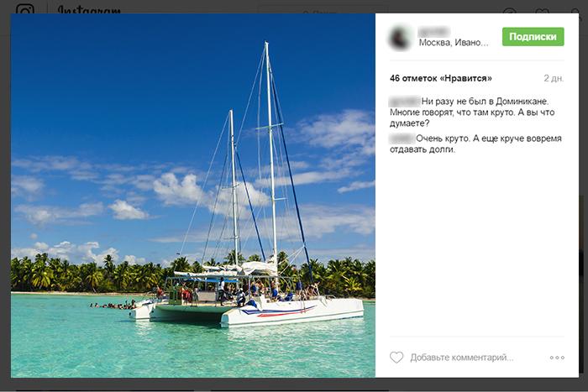Open the Explore compass icon in header
588x392 pixels.
tap(509, 11)
